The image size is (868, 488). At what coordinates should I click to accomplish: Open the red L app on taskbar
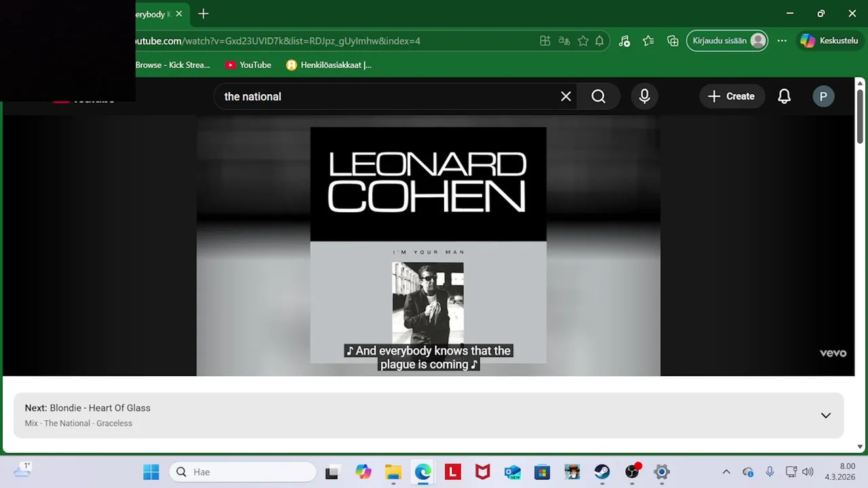click(453, 472)
